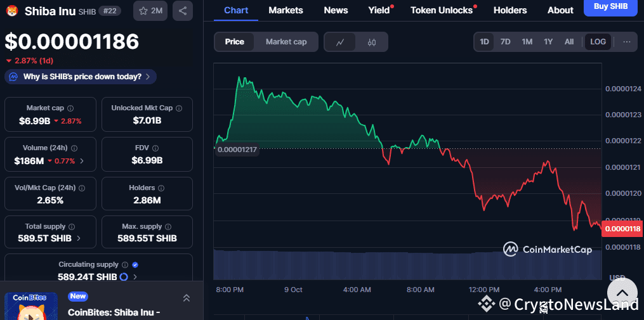Screen dimensions: 644x320
Task: Click the Buy SHIB button
Action: click(610, 6)
